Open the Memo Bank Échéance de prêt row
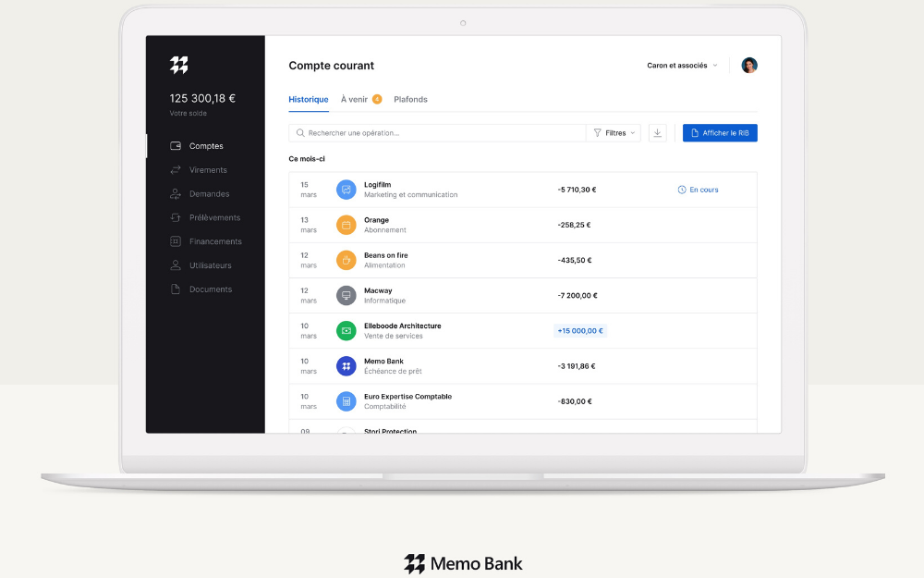 click(x=523, y=366)
